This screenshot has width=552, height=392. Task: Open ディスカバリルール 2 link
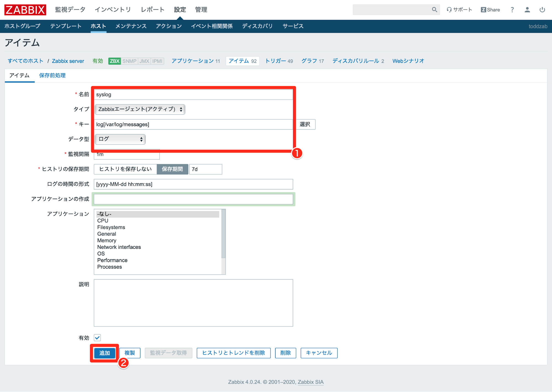click(358, 61)
